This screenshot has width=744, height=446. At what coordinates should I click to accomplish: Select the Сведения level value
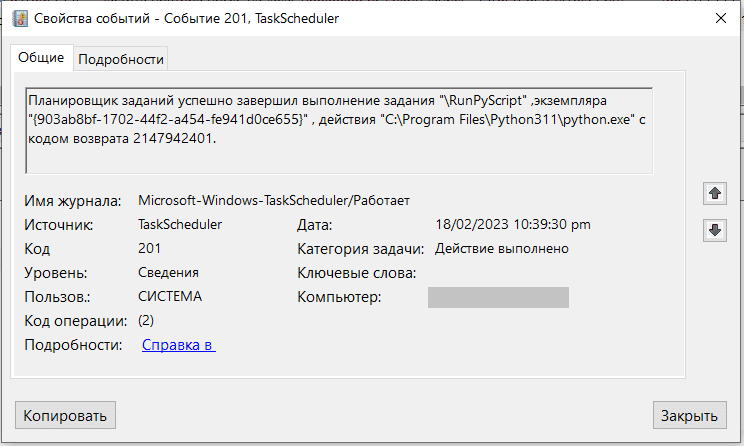(x=168, y=272)
